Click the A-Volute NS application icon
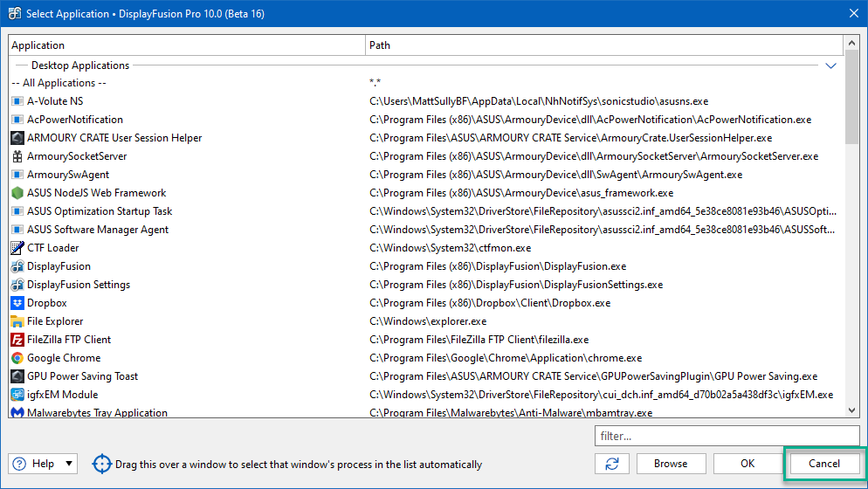The image size is (868, 489). (x=17, y=101)
